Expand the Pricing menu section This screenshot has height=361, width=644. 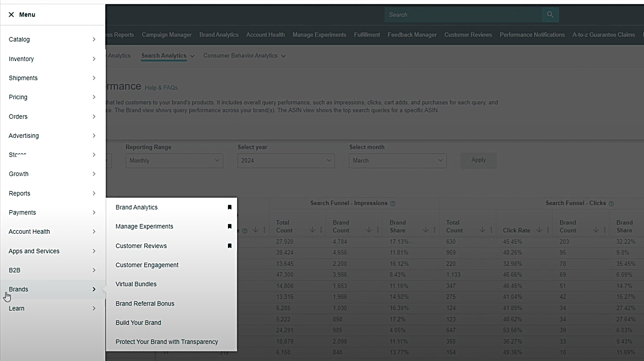pos(52,97)
